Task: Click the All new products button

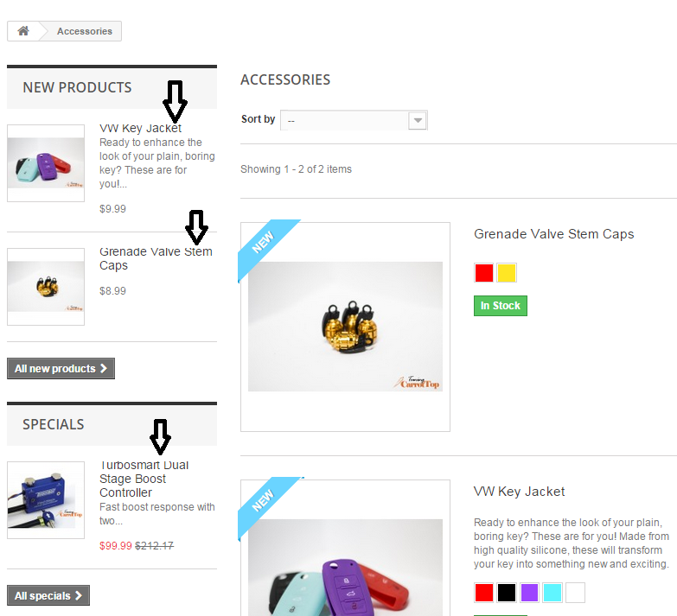Action: 61,368
